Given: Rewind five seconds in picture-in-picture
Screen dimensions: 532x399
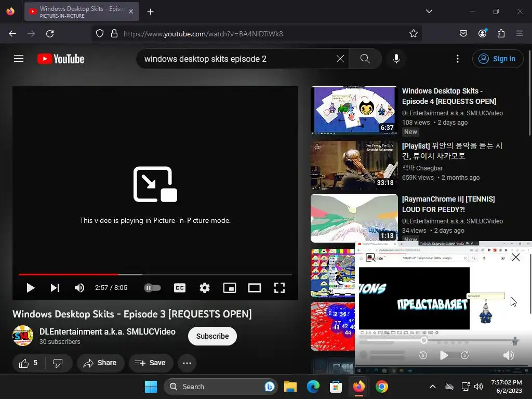Looking at the screenshot, I should (x=423, y=355).
